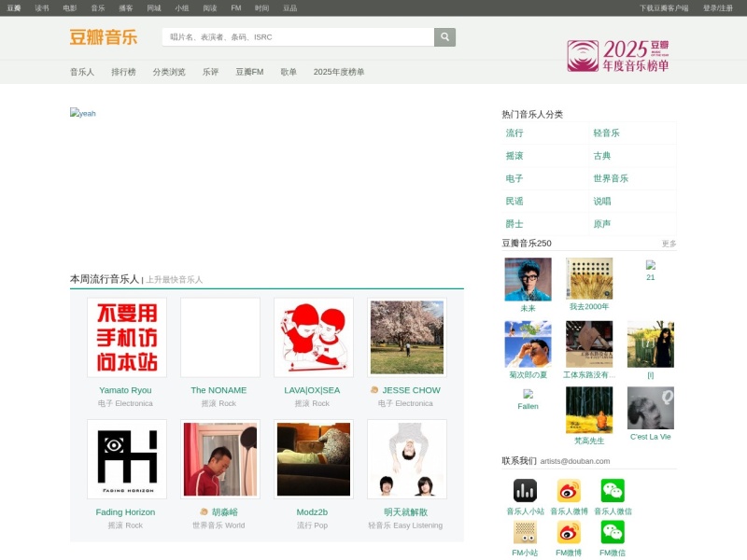Screen dimensions: 747x560
Task: Open the 排行榜 navigation tab
Action: [x=123, y=72]
